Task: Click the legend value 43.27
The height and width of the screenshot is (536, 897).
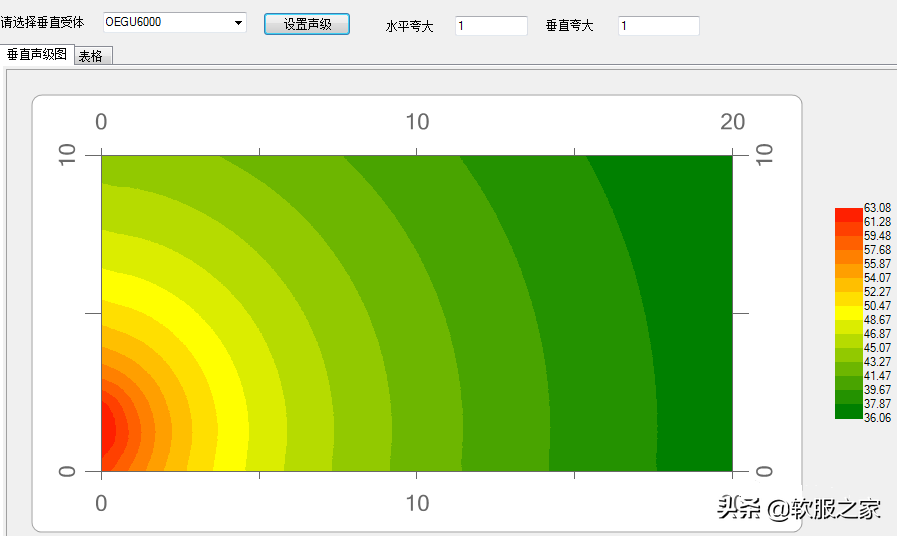Action: click(x=878, y=362)
